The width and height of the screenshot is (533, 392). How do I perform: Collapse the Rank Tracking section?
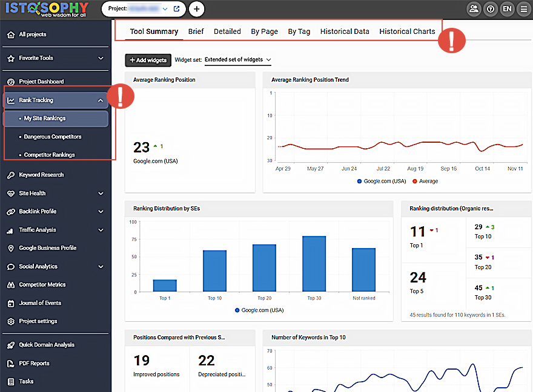pyautogui.click(x=101, y=100)
